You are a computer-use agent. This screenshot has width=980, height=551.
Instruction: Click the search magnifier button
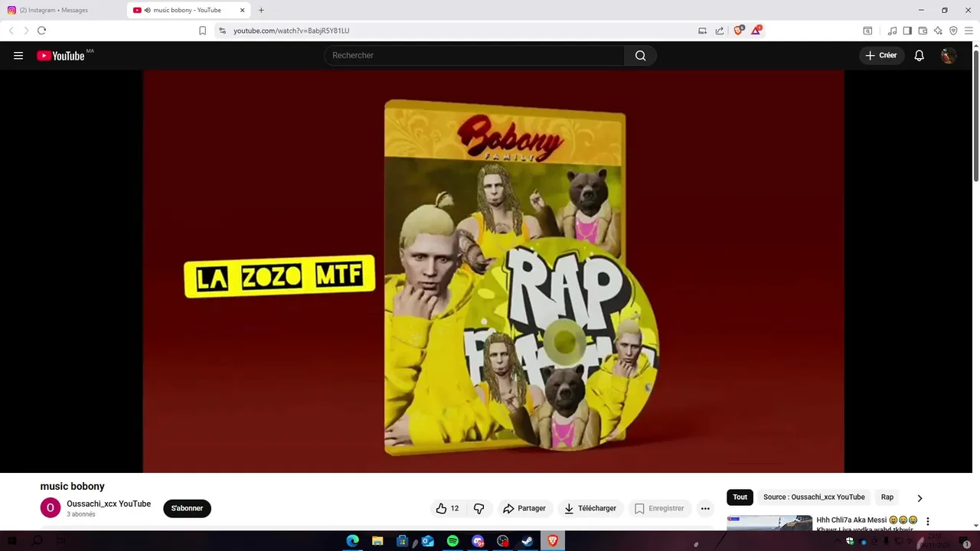coord(641,55)
